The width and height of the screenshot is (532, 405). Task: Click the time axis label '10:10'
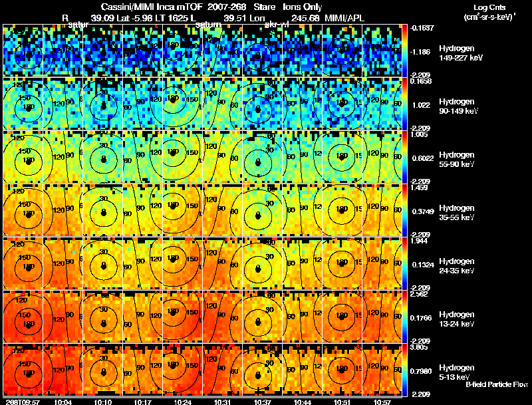(103, 402)
